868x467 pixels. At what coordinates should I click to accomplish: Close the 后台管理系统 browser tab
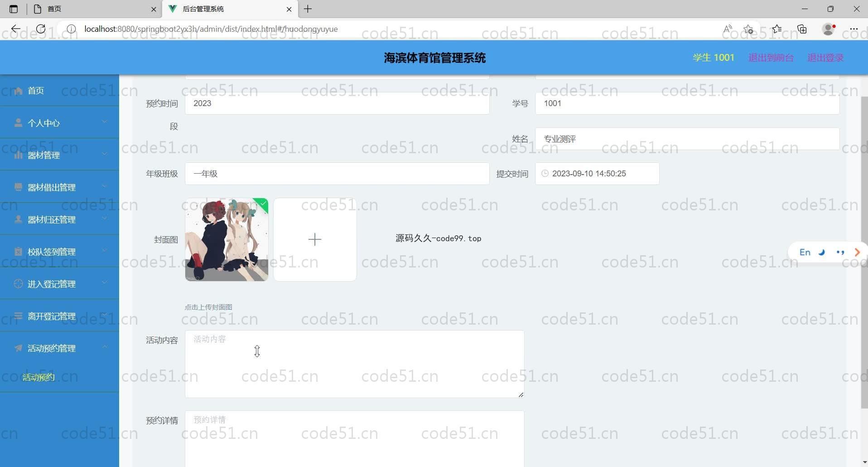coord(289,9)
